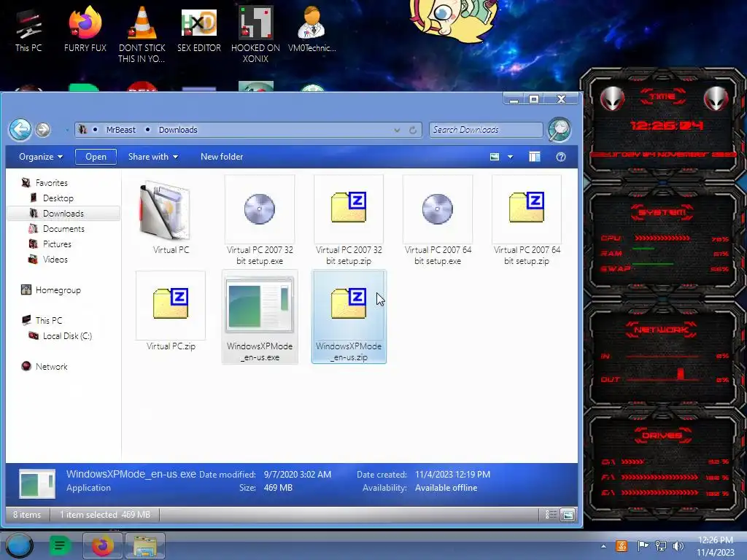
Task: Go back with the blue Back arrow
Action: click(x=20, y=129)
